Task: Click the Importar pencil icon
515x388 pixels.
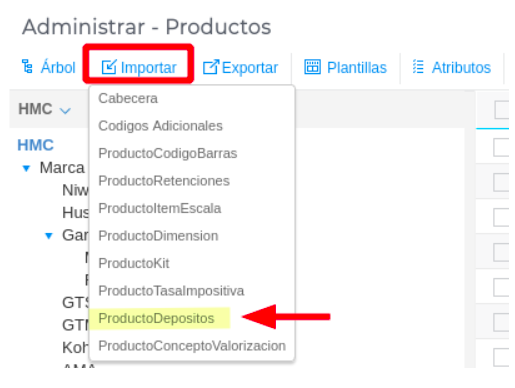Action: (x=109, y=67)
